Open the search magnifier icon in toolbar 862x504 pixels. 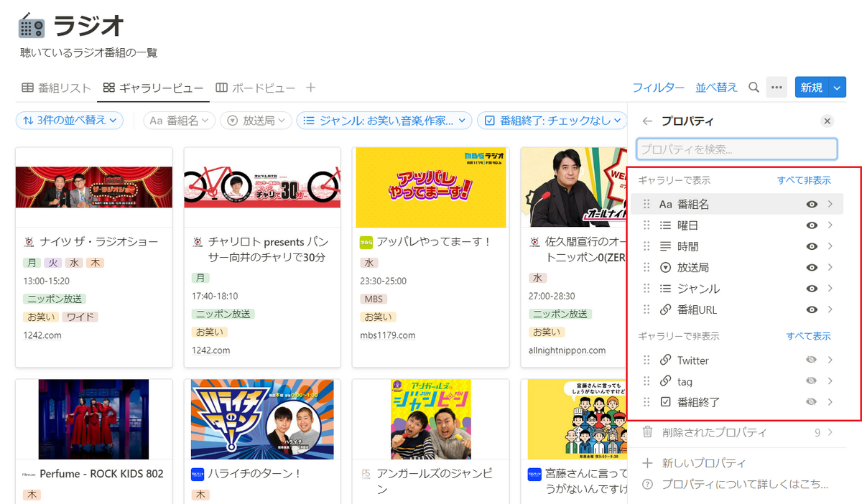pos(754,88)
